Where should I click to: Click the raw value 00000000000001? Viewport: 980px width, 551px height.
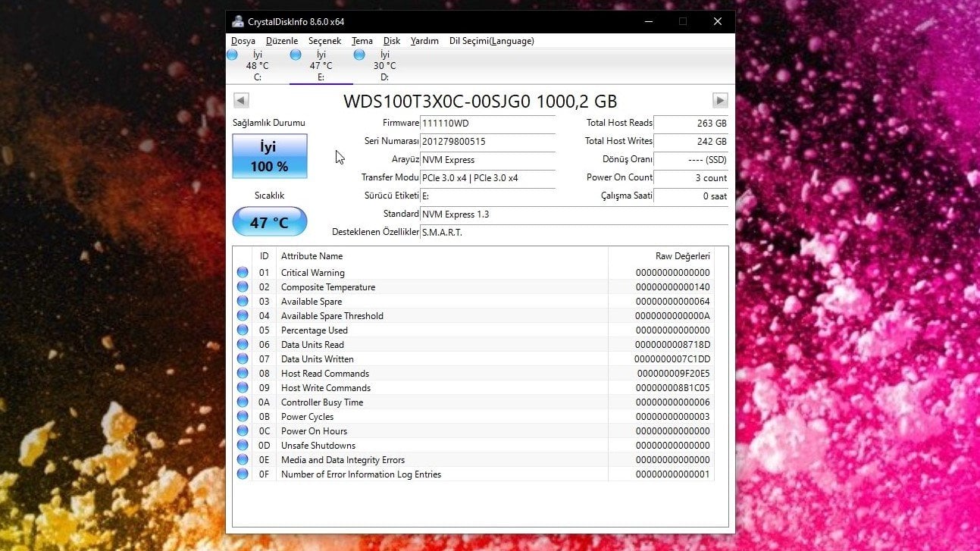coord(673,474)
